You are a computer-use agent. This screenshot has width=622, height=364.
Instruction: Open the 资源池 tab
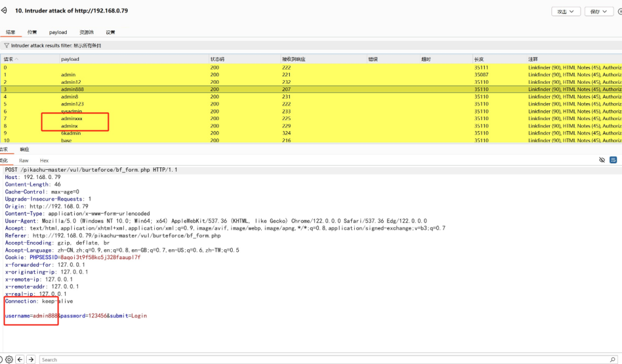click(x=86, y=32)
